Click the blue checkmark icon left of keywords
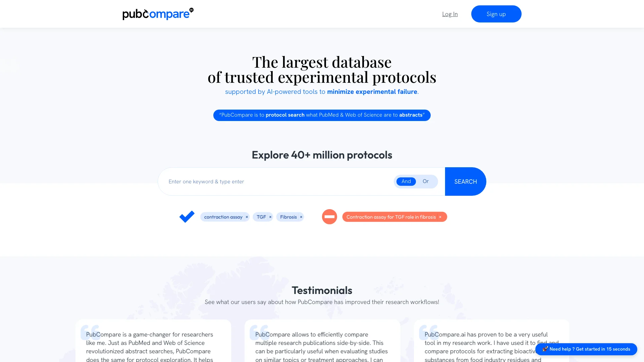 coord(187,217)
